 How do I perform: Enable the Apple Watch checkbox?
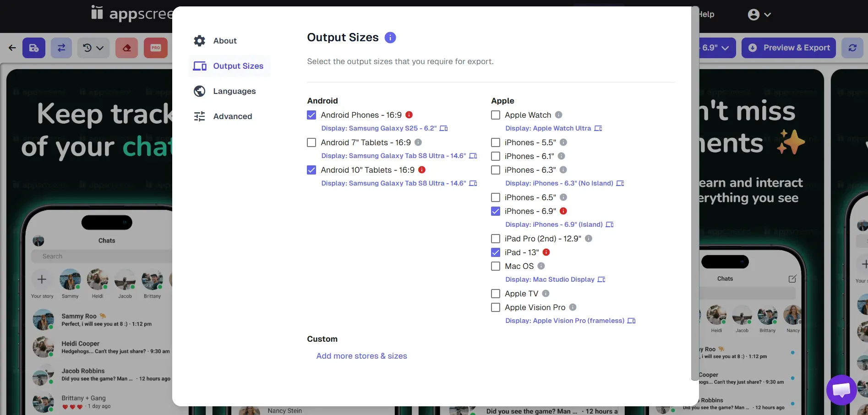[x=496, y=115]
